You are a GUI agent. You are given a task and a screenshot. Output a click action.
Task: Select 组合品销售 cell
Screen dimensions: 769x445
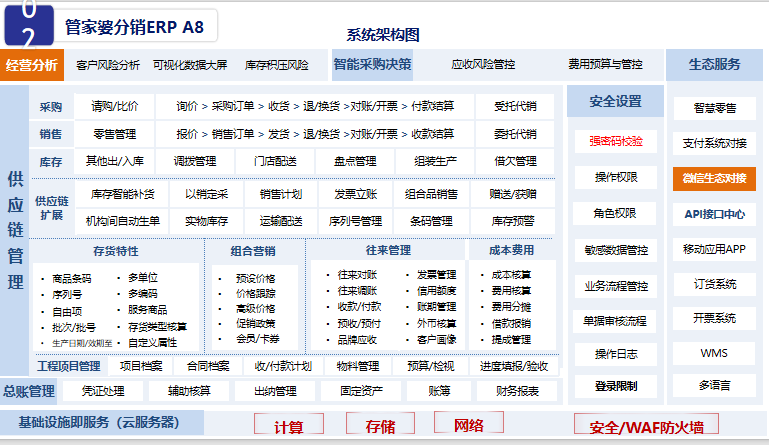(431, 194)
